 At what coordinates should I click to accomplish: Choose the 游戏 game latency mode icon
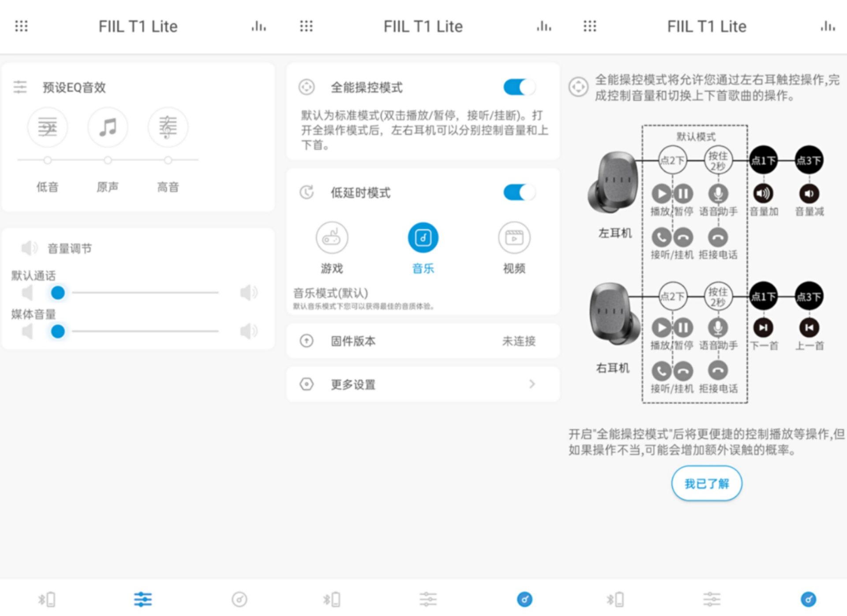coord(332,238)
